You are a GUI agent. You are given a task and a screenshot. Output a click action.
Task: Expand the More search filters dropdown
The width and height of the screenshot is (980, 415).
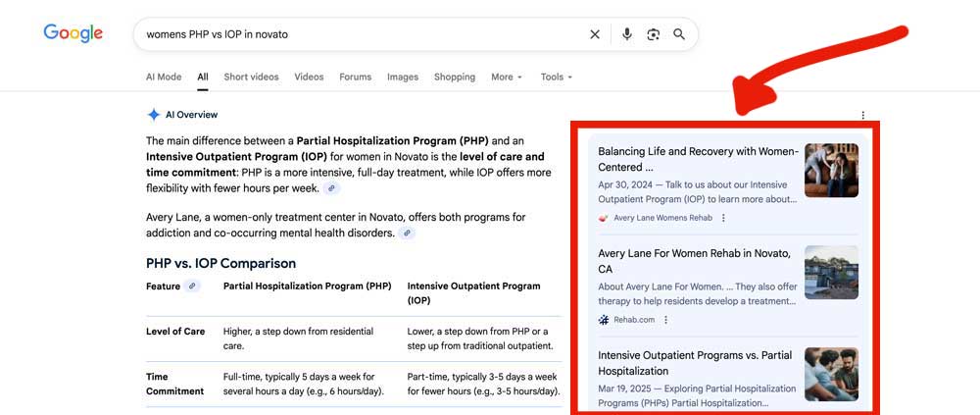point(507,78)
